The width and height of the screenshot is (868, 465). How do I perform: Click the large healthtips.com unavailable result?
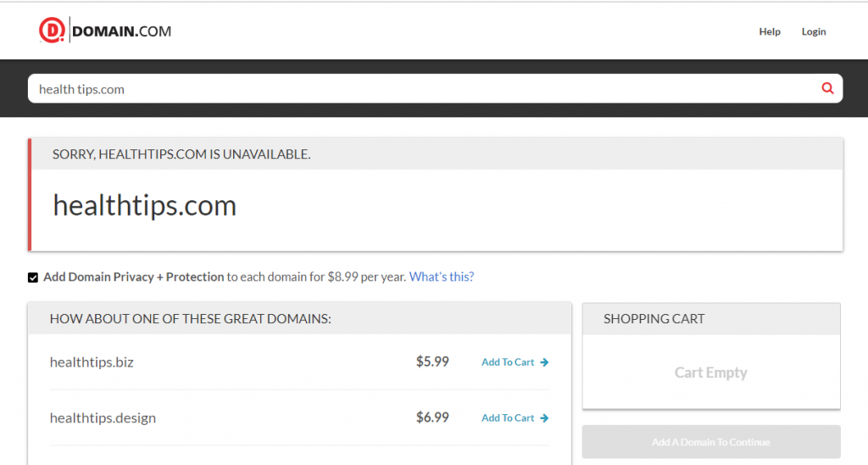coord(144,206)
